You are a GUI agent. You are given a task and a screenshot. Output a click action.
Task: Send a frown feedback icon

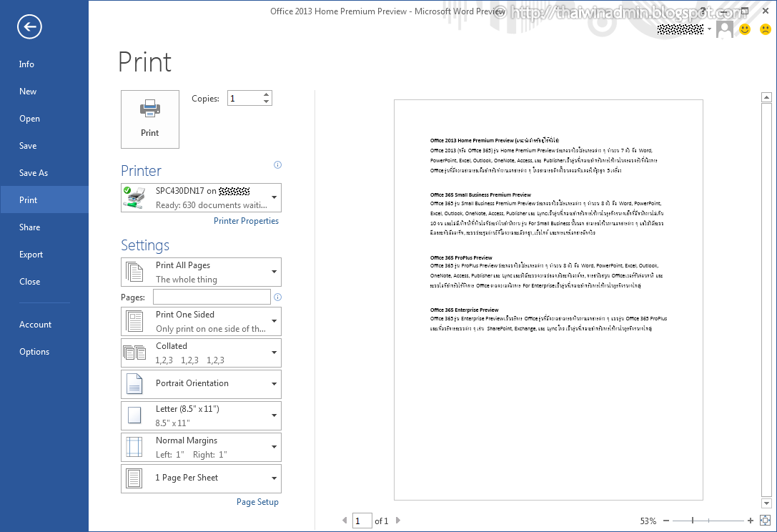pos(765,30)
